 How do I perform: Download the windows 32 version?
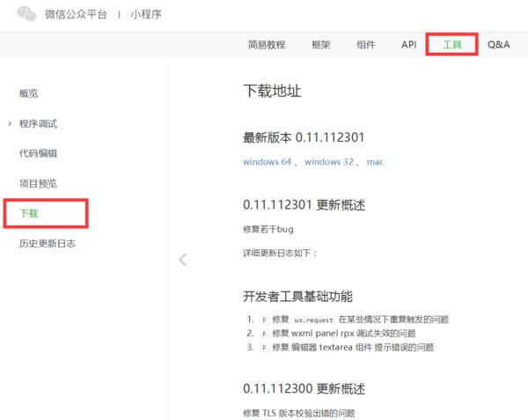click(x=329, y=162)
